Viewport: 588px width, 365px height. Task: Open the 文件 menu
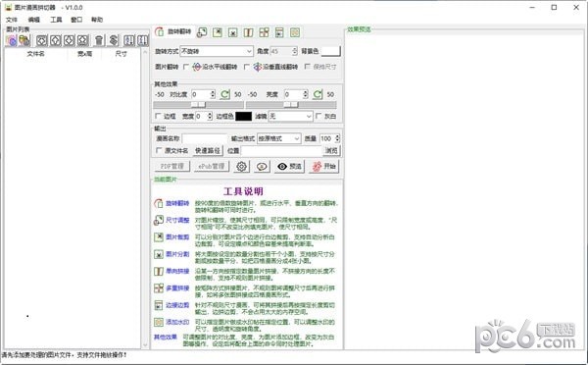(12, 20)
